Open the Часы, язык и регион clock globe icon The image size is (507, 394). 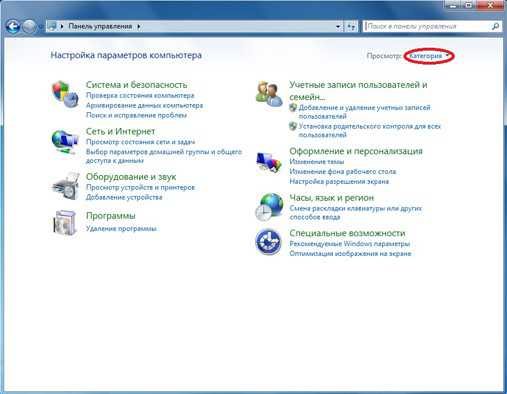coord(269,207)
